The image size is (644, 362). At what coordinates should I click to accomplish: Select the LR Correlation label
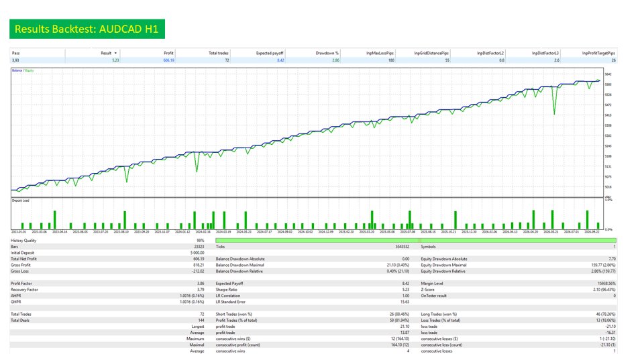[x=228, y=296]
